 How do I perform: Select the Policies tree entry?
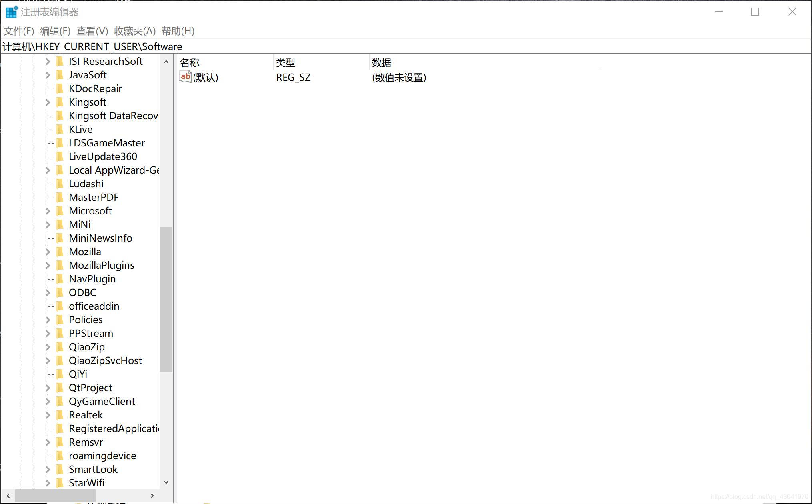[x=86, y=320]
